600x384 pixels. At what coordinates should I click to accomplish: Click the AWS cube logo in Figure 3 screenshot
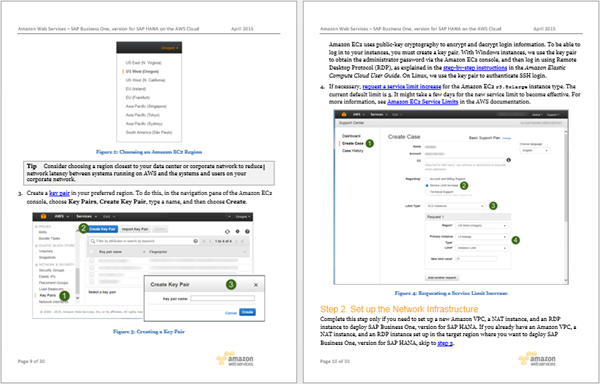pos(43,216)
